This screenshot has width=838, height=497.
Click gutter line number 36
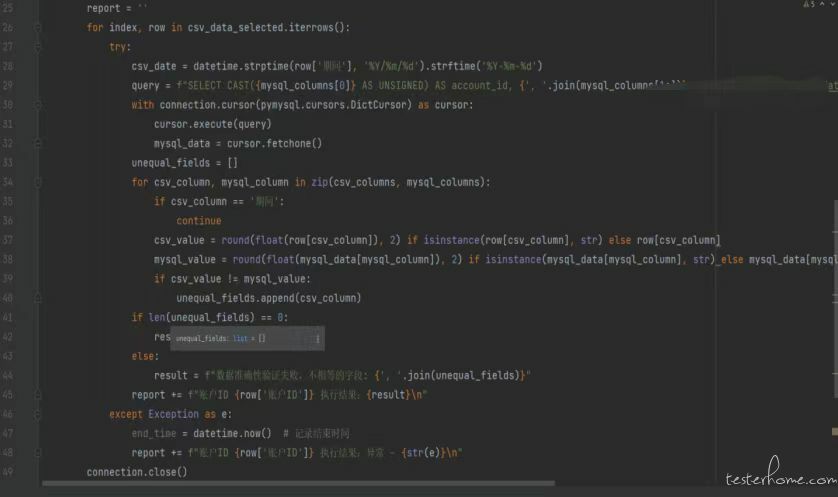(x=7, y=221)
